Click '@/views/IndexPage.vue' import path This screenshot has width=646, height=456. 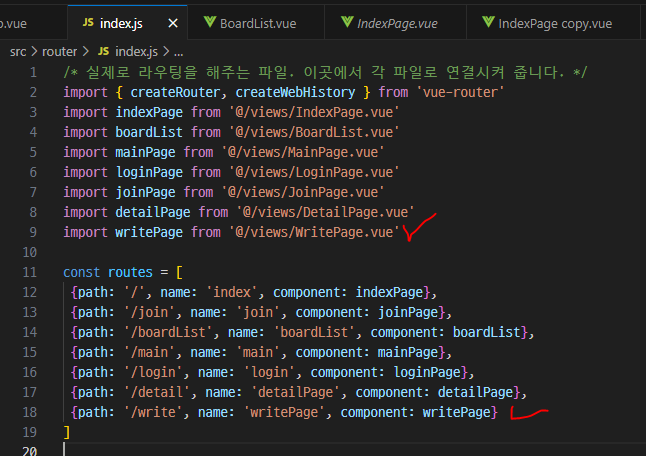tap(314, 112)
